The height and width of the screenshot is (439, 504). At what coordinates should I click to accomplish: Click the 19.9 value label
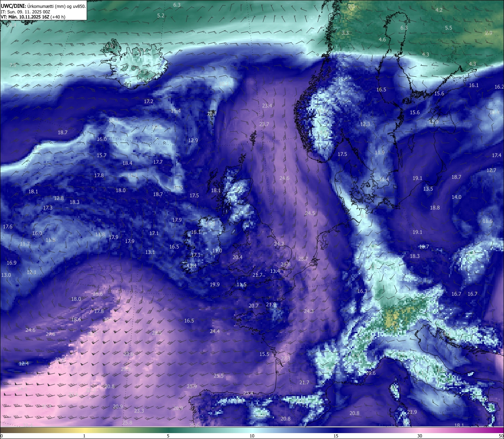tap(215, 284)
